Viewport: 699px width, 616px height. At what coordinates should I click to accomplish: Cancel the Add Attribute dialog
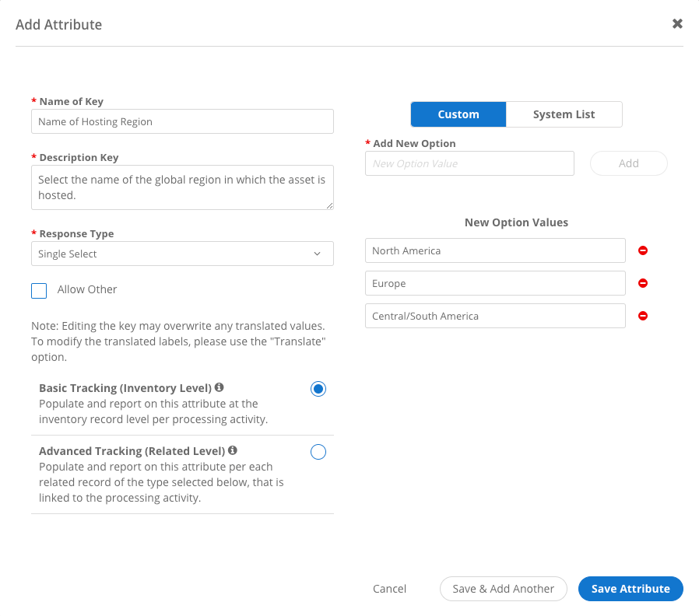pos(389,589)
